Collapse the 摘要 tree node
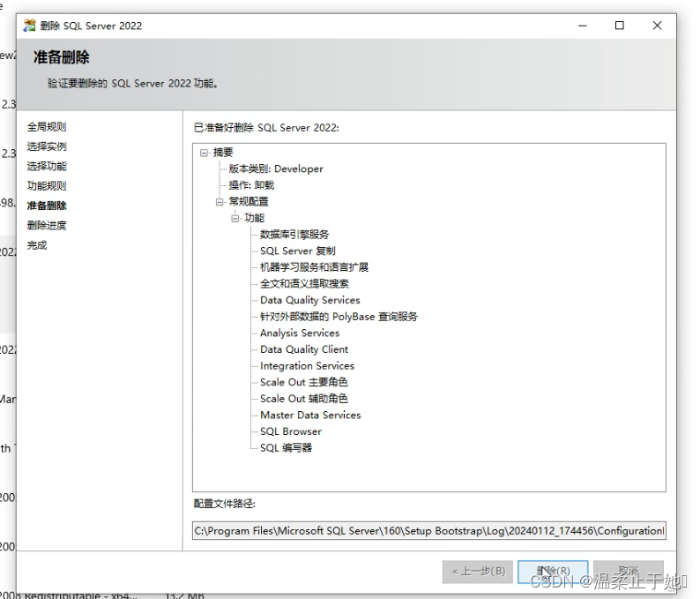700x599 pixels. (x=204, y=153)
